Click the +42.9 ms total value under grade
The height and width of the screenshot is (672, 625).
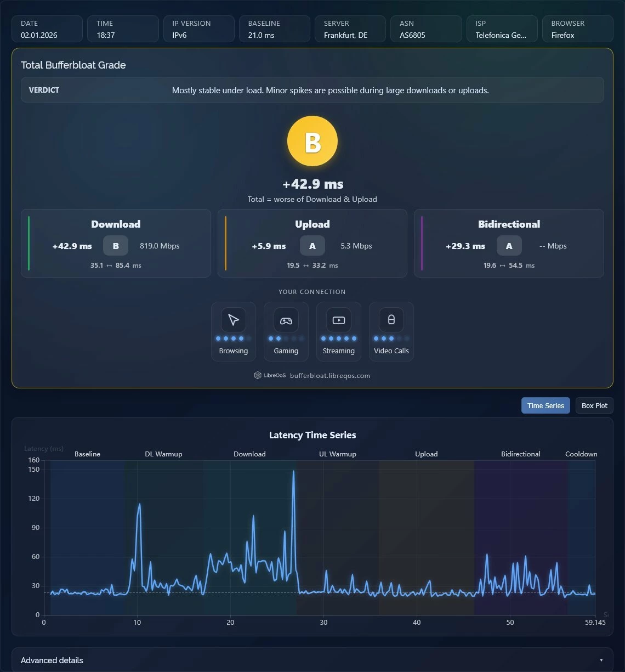click(312, 184)
